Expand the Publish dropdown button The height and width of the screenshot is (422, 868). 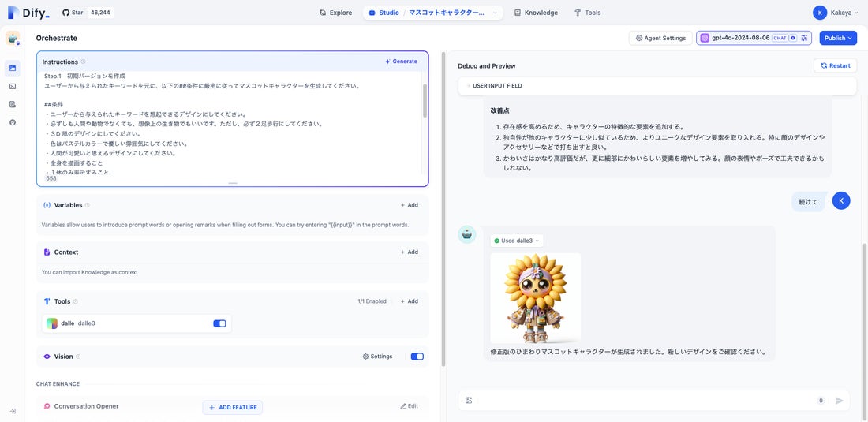pyautogui.click(x=838, y=38)
